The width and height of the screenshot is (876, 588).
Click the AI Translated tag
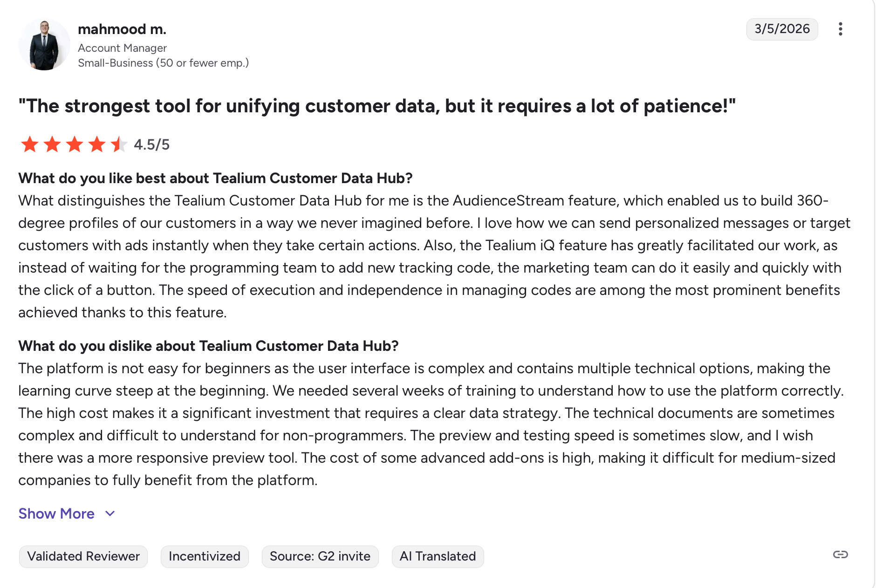tap(438, 556)
